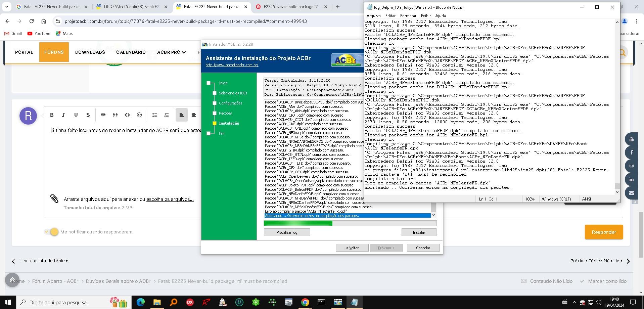
Task: Insert code block in reply editor
Action: coord(127,115)
